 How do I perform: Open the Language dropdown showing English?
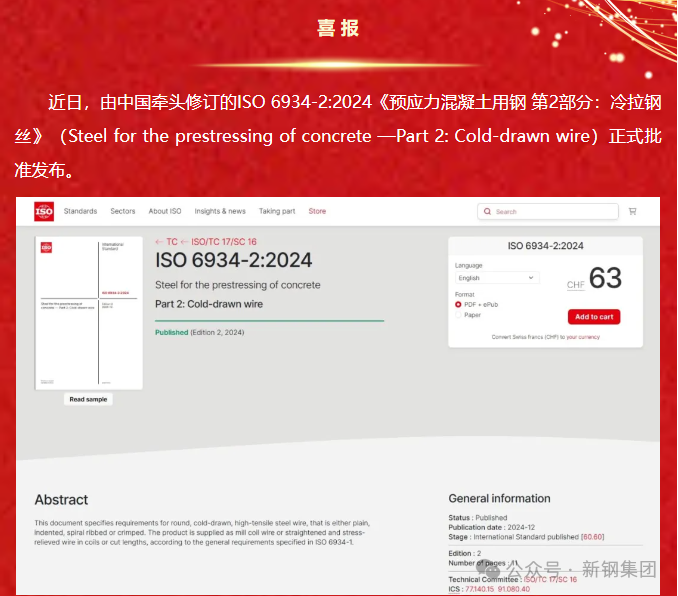click(x=497, y=278)
